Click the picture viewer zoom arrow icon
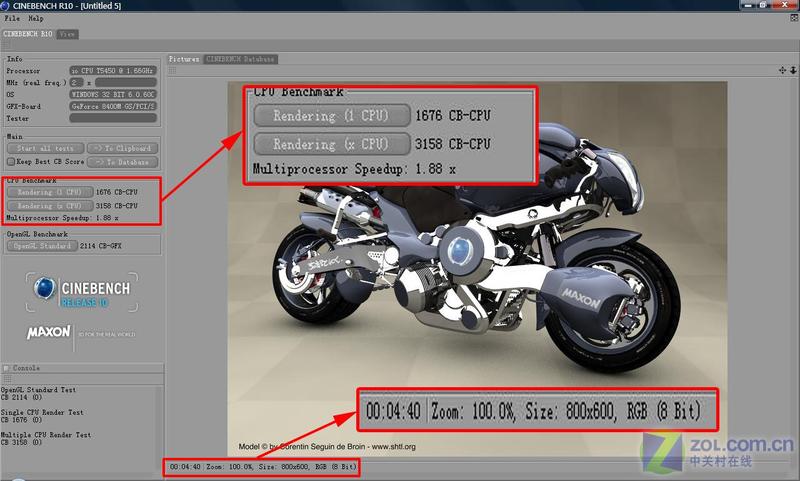The height and width of the screenshot is (481, 800). tap(793, 70)
